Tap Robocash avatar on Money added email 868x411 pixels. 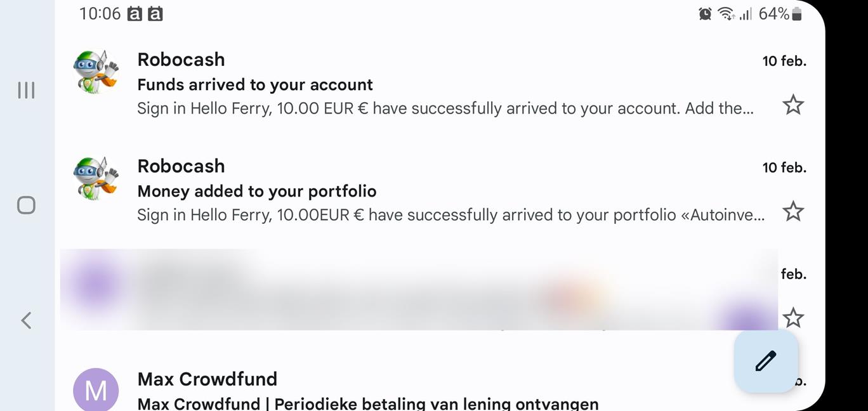coord(96,179)
